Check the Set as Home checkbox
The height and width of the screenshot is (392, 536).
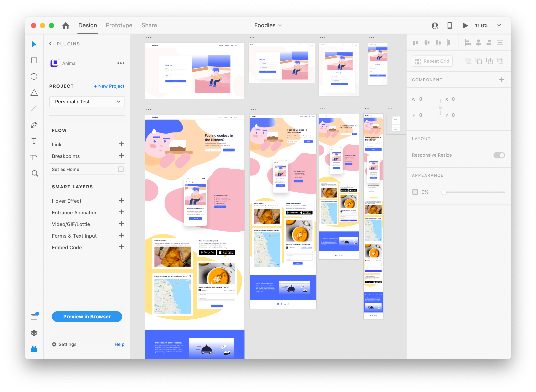click(x=121, y=169)
